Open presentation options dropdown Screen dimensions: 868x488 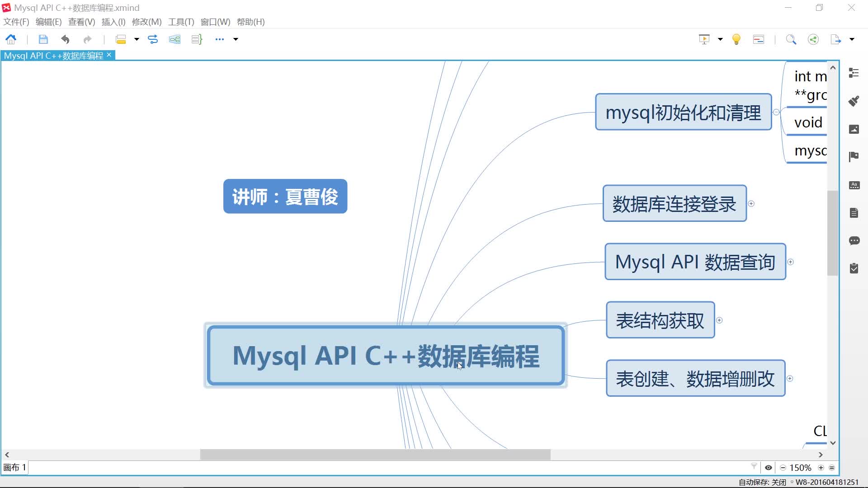720,39
